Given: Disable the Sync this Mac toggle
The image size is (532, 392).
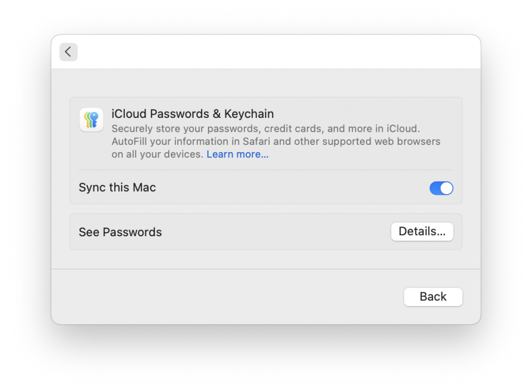Looking at the screenshot, I should 441,188.
